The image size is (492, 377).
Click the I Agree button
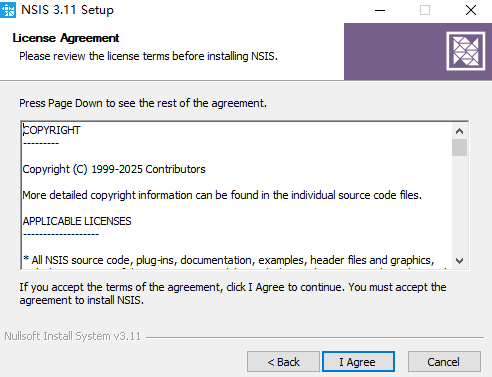pos(358,361)
